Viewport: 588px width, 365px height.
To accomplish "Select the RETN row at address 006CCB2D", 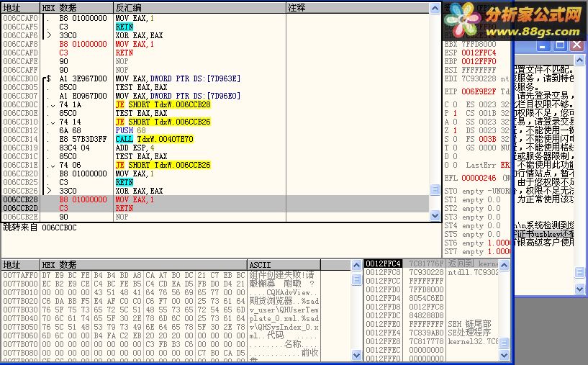I will (216, 208).
